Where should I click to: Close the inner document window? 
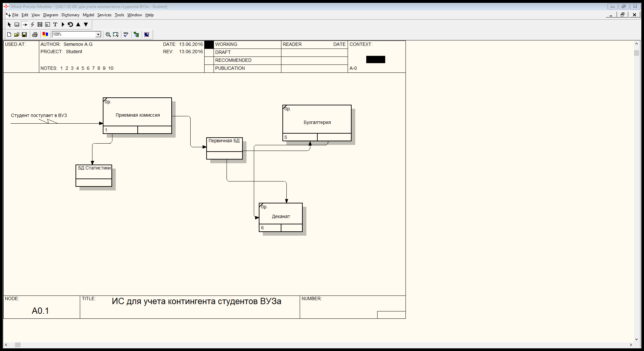pyautogui.click(x=634, y=15)
